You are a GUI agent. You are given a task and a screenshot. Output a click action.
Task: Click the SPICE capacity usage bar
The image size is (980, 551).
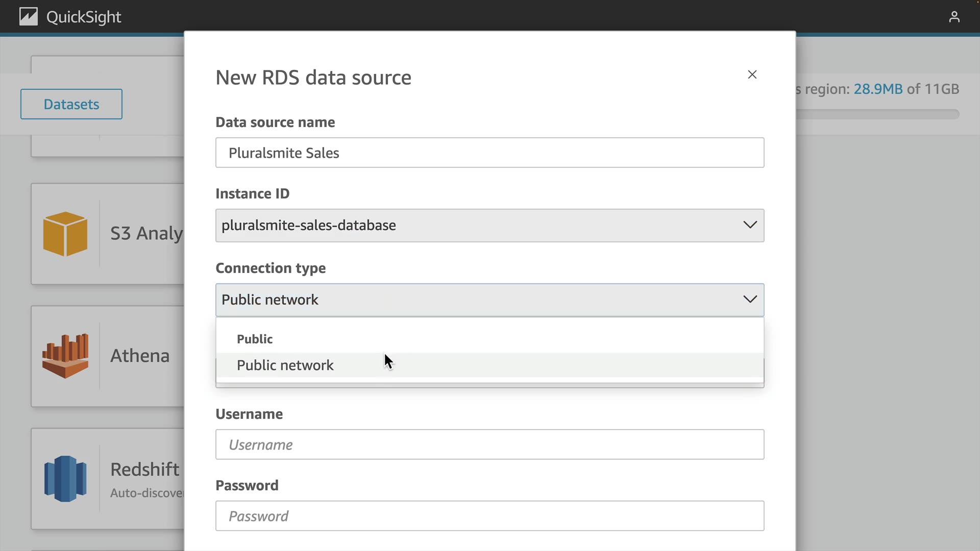[x=878, y=114]
